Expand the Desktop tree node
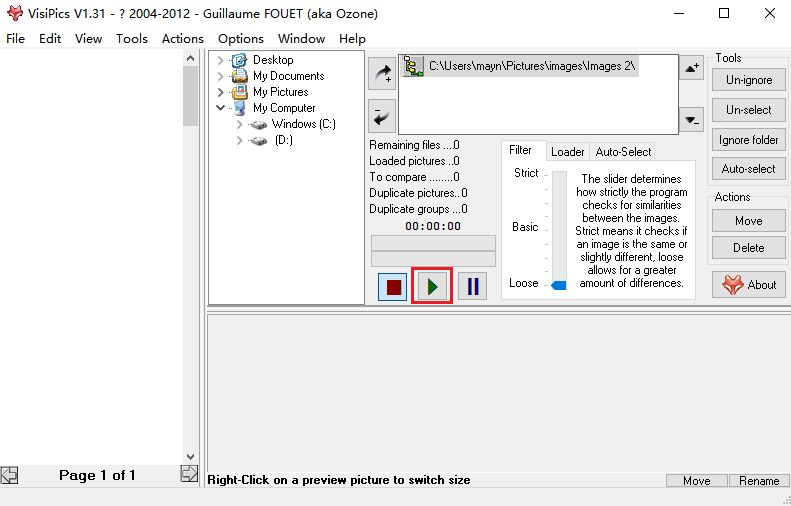 click(220, 60)
